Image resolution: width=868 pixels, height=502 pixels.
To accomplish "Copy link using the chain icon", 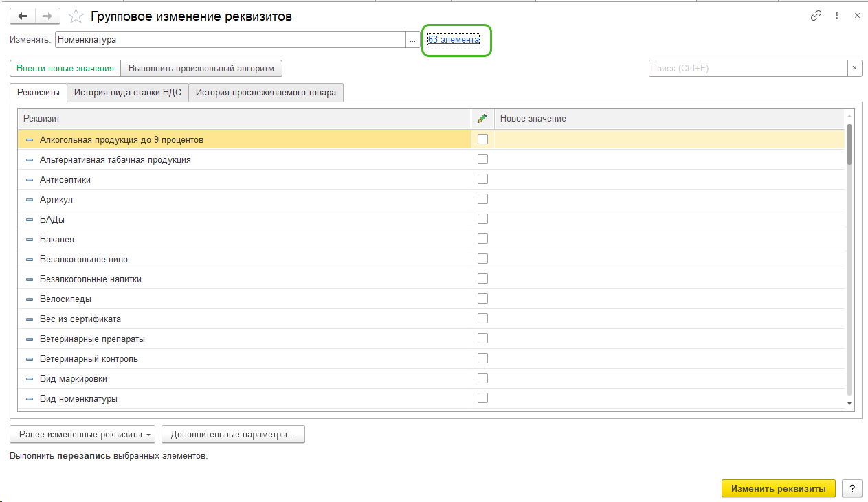I will [816, 16].
